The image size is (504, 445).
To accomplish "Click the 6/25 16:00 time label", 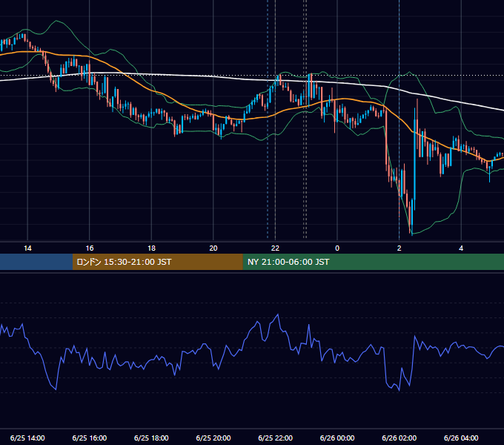I will (x=90, y=438).
